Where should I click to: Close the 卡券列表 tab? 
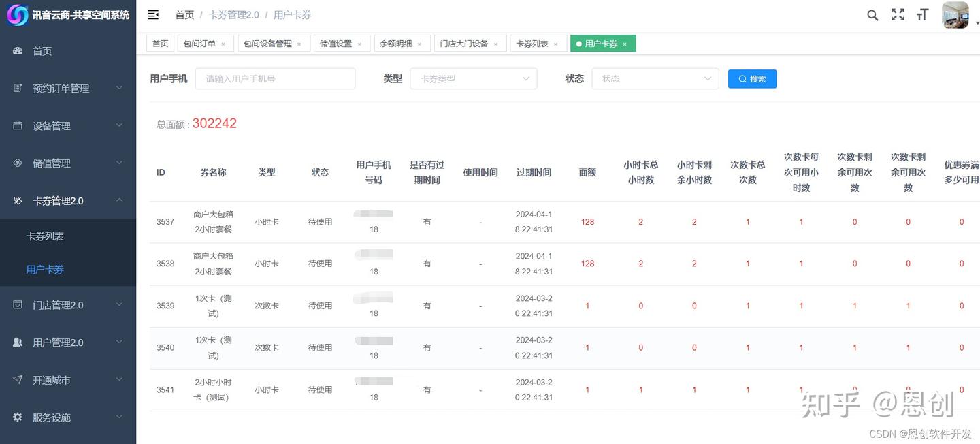tap(555, 44)
